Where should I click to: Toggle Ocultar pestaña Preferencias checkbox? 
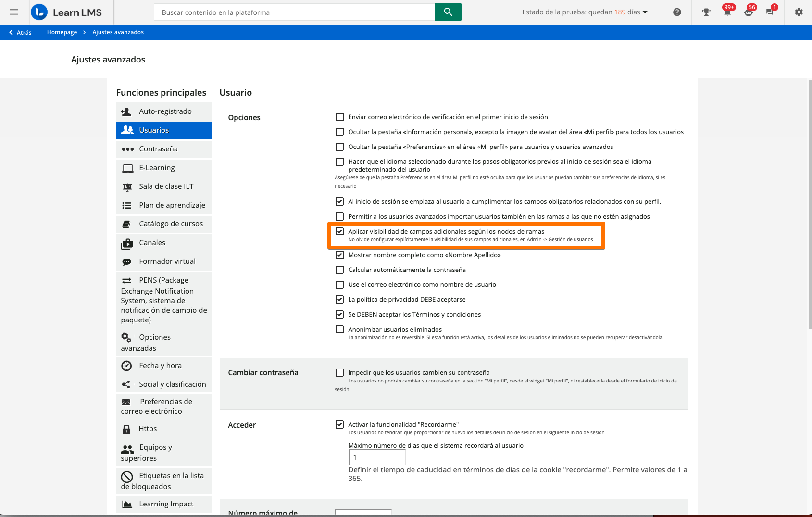click(339, 147)
